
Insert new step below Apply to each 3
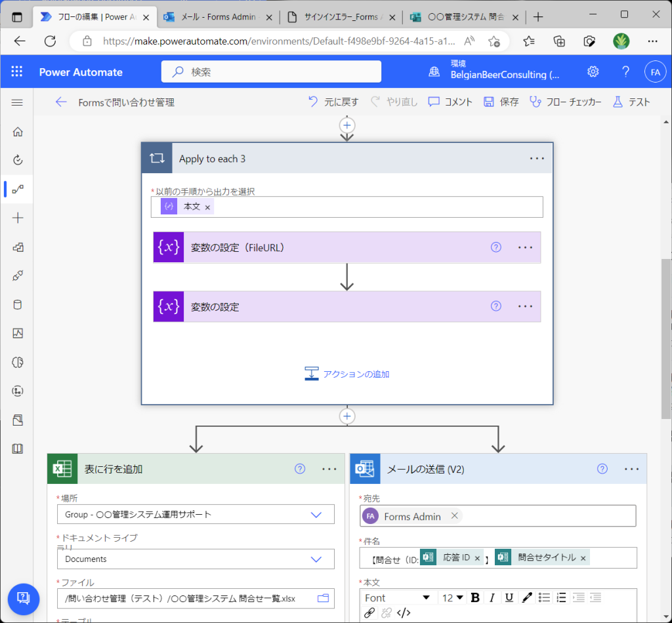click(x=346, y=416)
